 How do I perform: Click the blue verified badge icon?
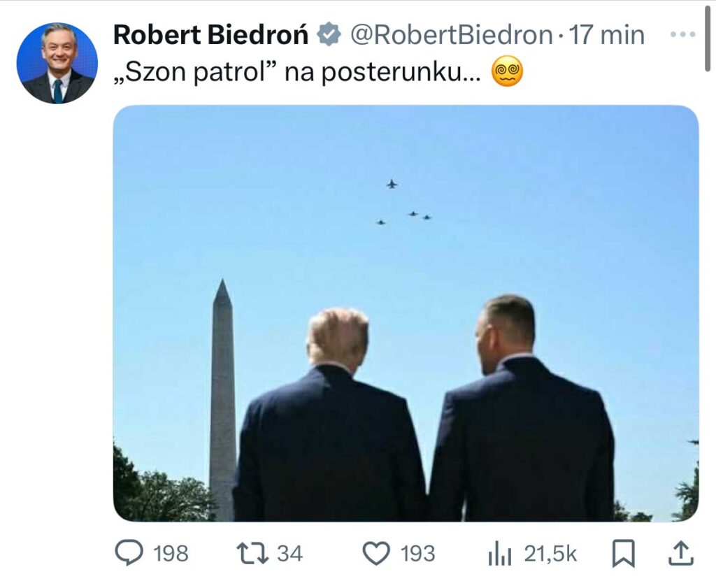[330, 35]
